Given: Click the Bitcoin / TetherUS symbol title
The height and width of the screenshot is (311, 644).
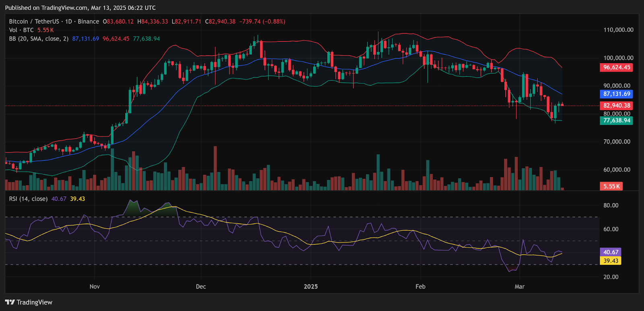Looking at the screenshot, I should click(x=34, y=22).
